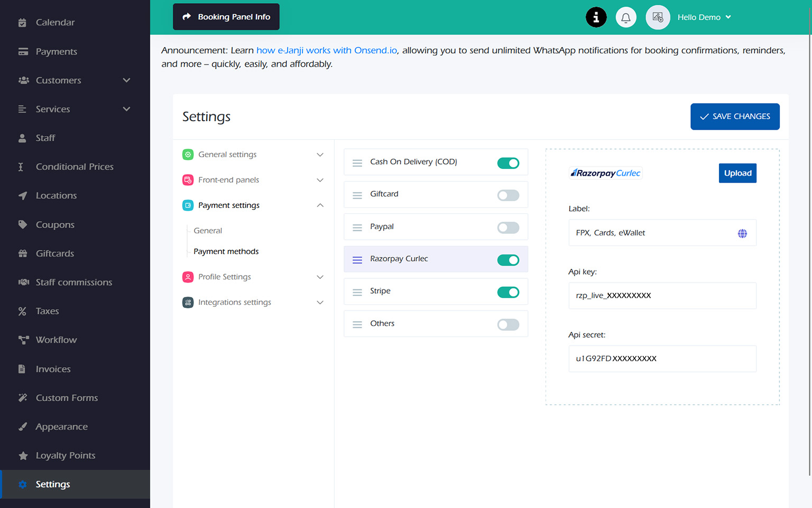Enable the Others payment toggle

(508, 324)
